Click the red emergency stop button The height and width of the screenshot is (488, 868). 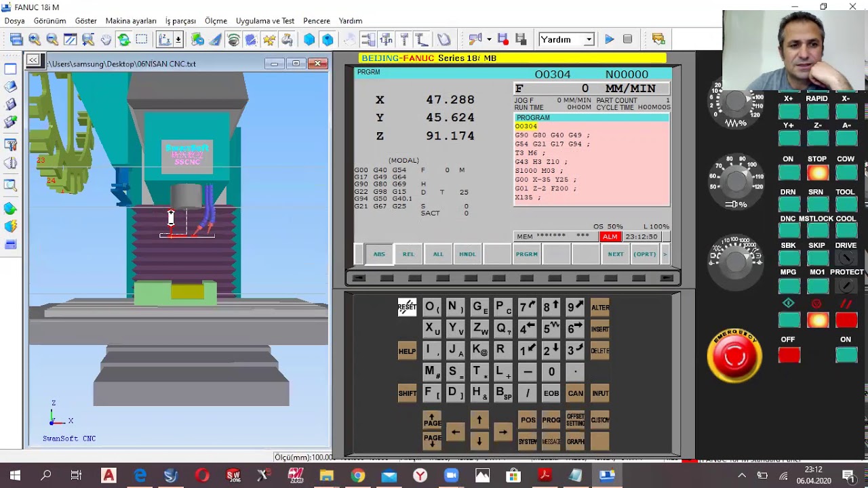pos(734,357)
